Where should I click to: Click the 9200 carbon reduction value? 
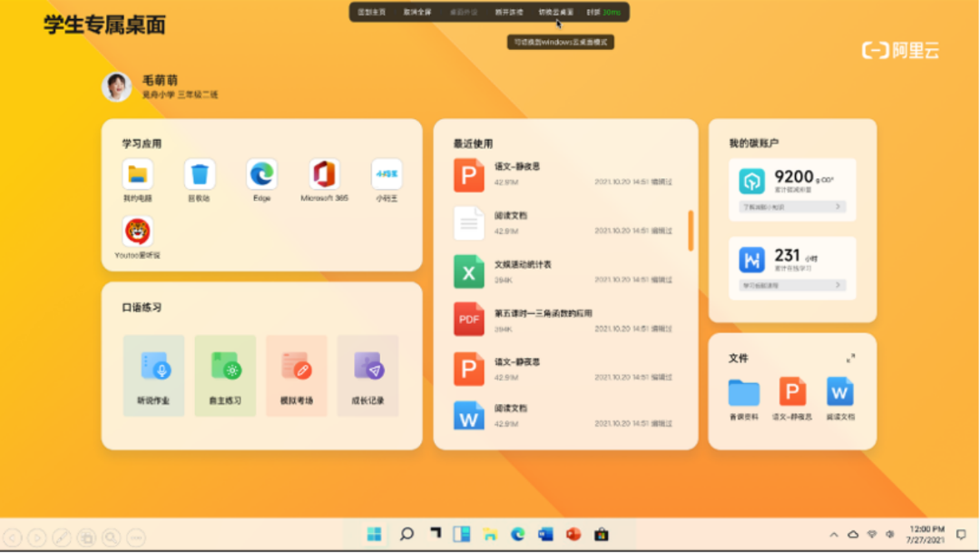794,176
